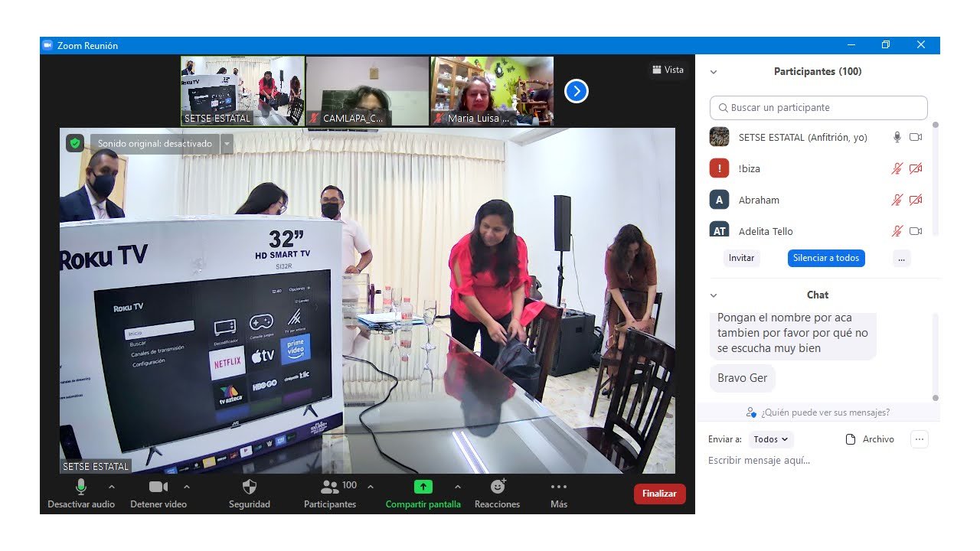Expand audio options caret
This screenshot has height=551, width=980.
pos(112,487)
